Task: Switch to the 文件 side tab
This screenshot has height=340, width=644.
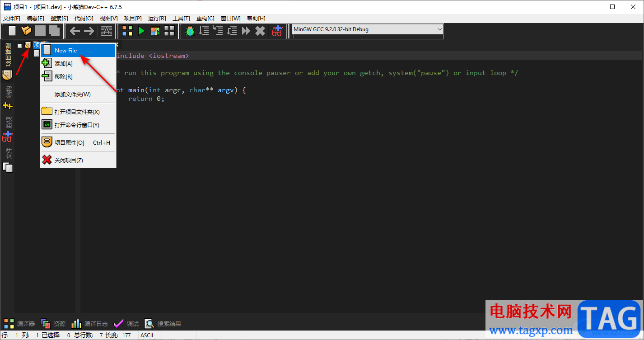Action: pos(7,160)
